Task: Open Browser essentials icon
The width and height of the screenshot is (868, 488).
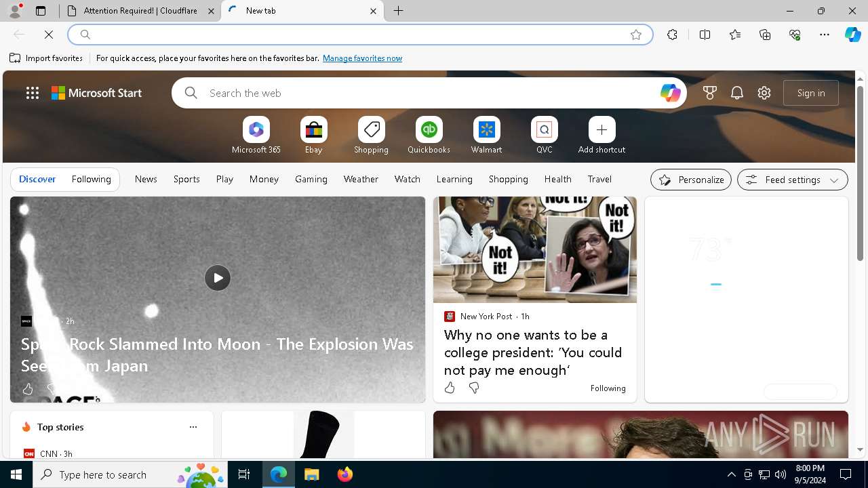Action: (795, 35)
